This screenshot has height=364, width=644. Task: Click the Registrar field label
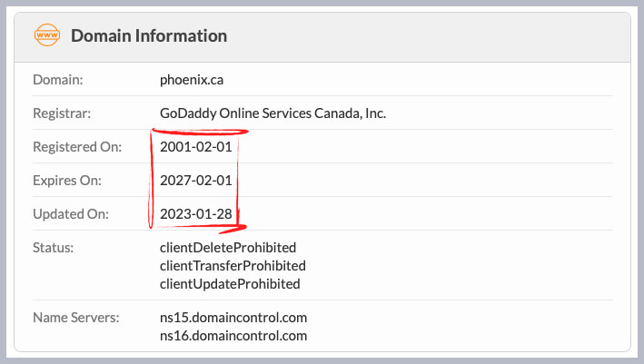point(63,113)
